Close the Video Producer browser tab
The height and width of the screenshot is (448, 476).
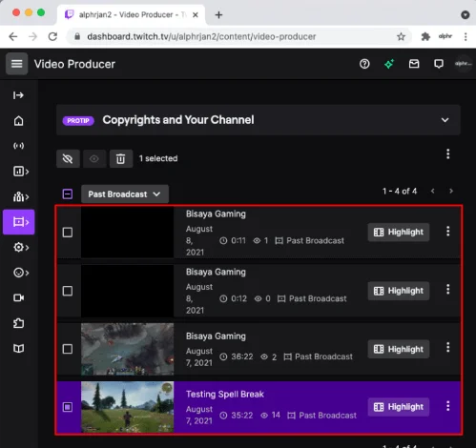[196, 14]
